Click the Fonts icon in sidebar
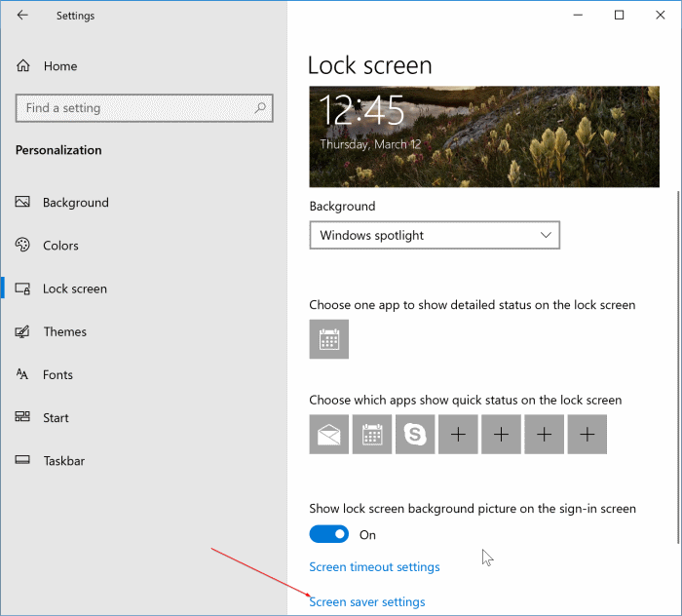This screenshot has height=616, width=682. tap(22, 374)
